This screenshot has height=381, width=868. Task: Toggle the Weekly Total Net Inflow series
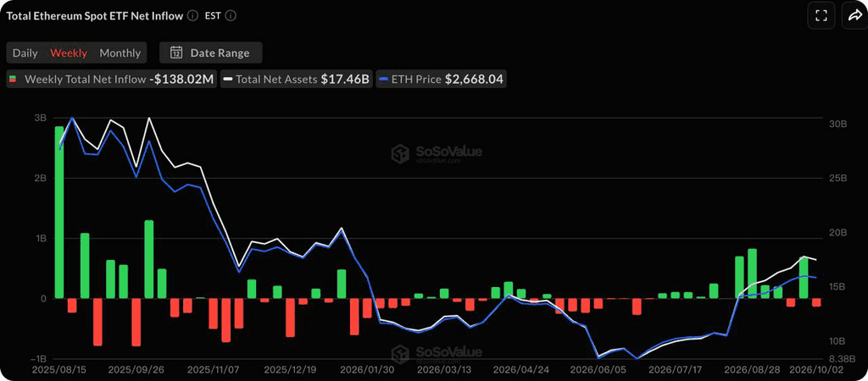point(113,79)
